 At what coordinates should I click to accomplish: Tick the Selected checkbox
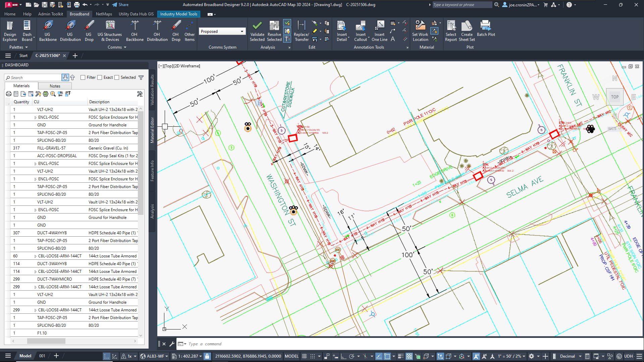pos(117,77)
